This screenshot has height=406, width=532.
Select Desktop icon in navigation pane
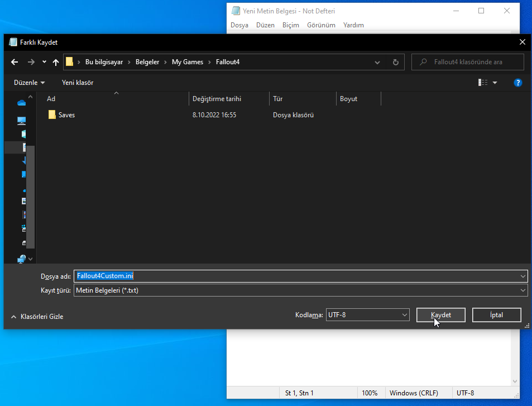[24, 174]
